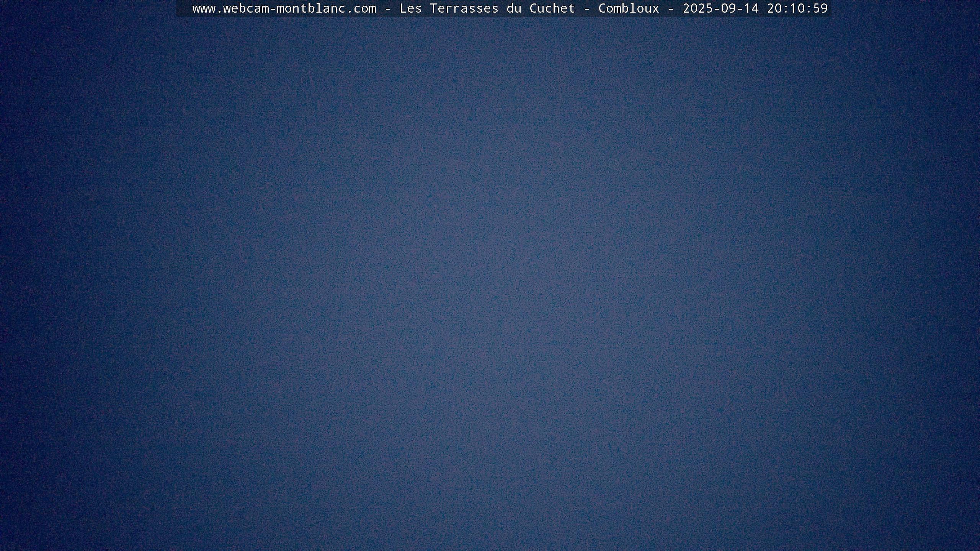Click the Combloux location label

(629, 8)
